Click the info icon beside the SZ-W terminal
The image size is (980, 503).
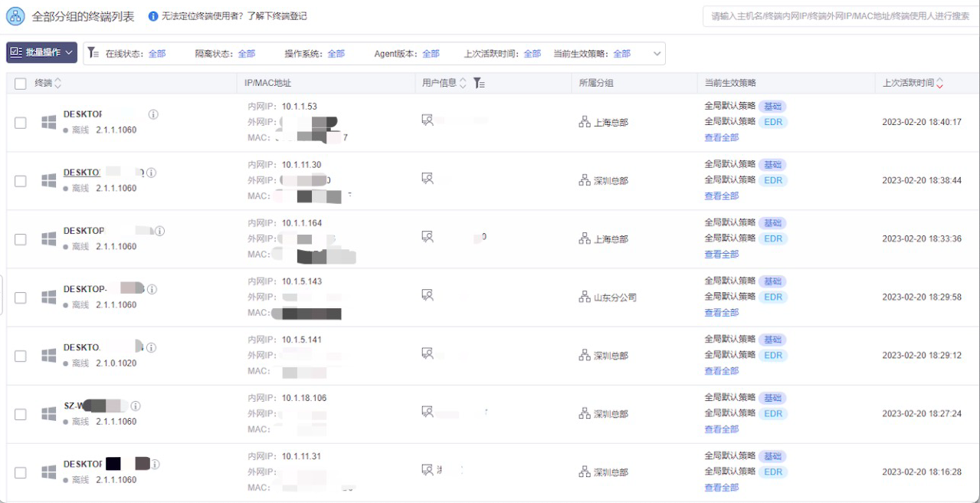(x=135, y=406)
